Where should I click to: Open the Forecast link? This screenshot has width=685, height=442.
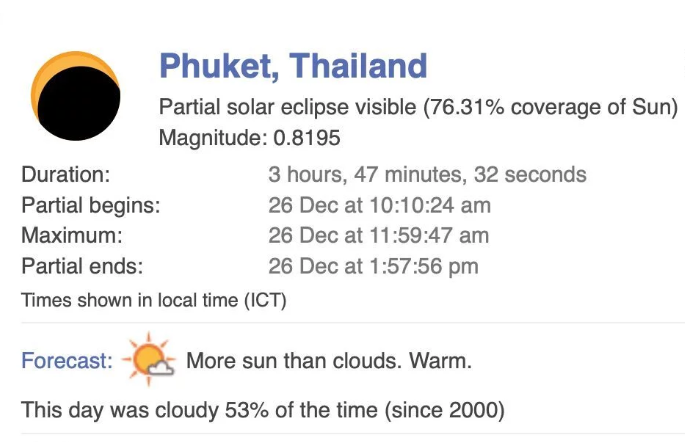click(x=66, y=360)
